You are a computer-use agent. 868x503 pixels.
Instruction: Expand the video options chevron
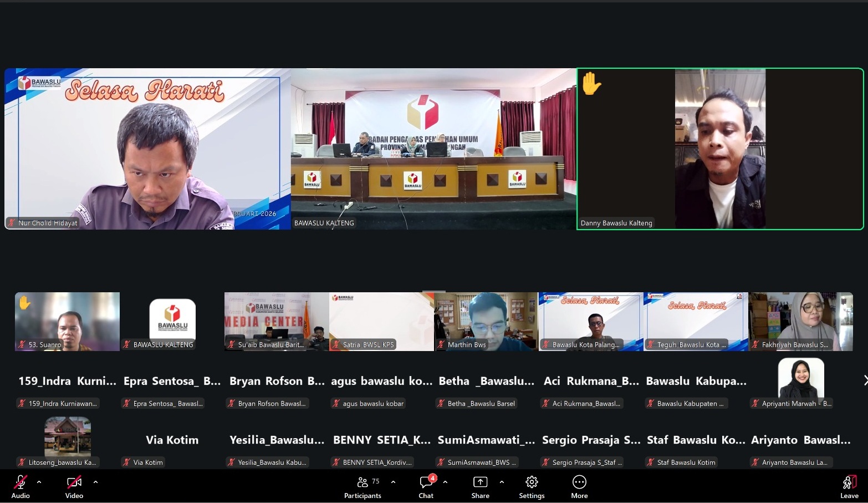point(95,482)
